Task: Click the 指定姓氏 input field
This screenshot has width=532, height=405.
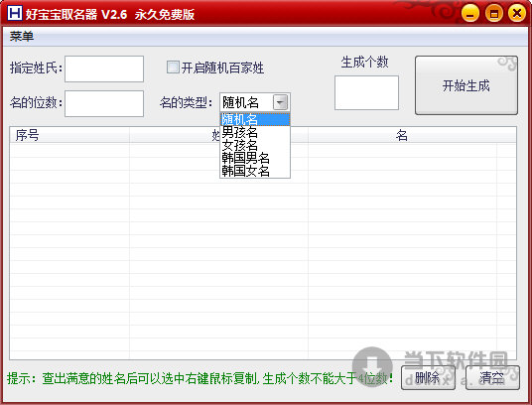Action: point(104,68)
